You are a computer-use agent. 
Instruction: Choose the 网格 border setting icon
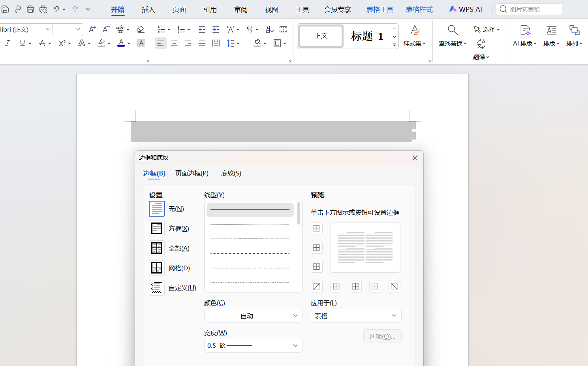pos(157,268)
